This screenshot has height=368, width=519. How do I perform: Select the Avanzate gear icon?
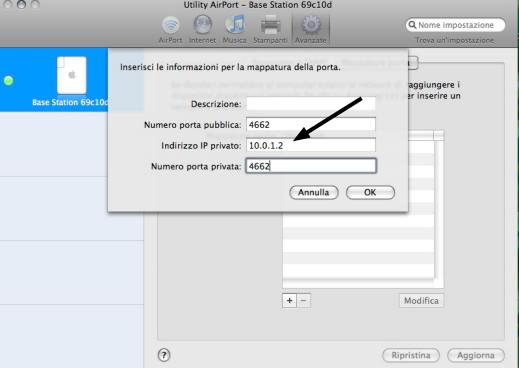[x=311, y=25]
